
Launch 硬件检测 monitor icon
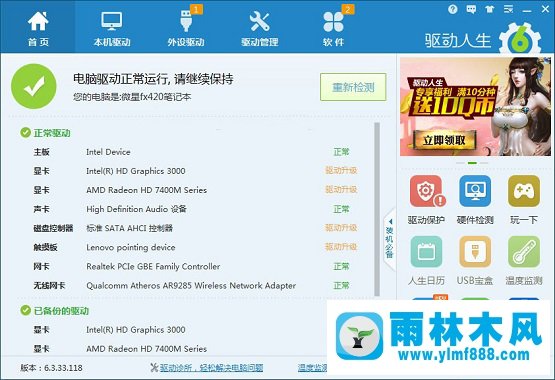(x=475, y=191)
